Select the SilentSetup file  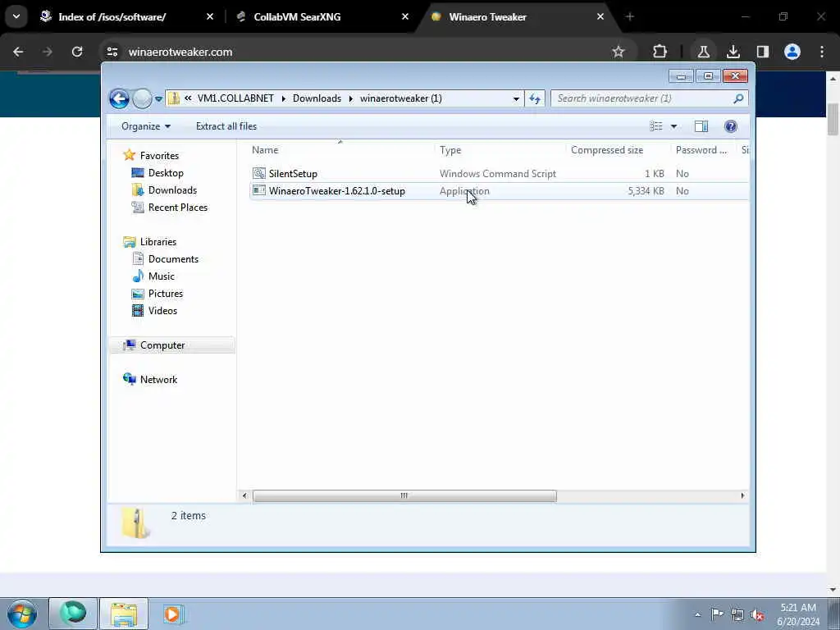pyautogui.click(x=293, y=174)
